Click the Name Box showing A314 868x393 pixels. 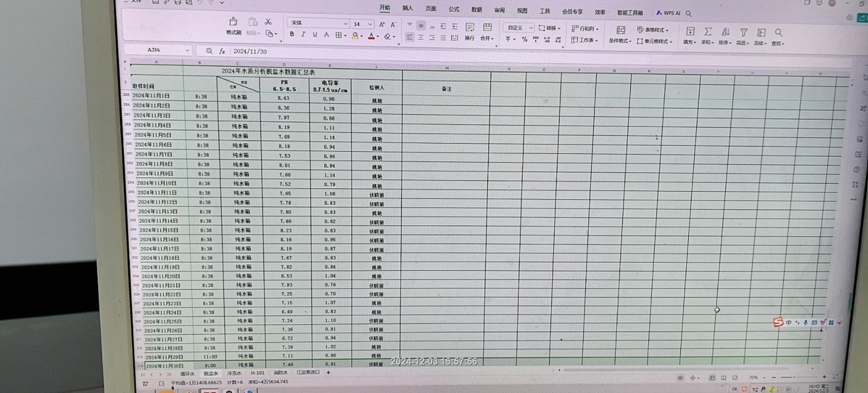tap(159, 50)
